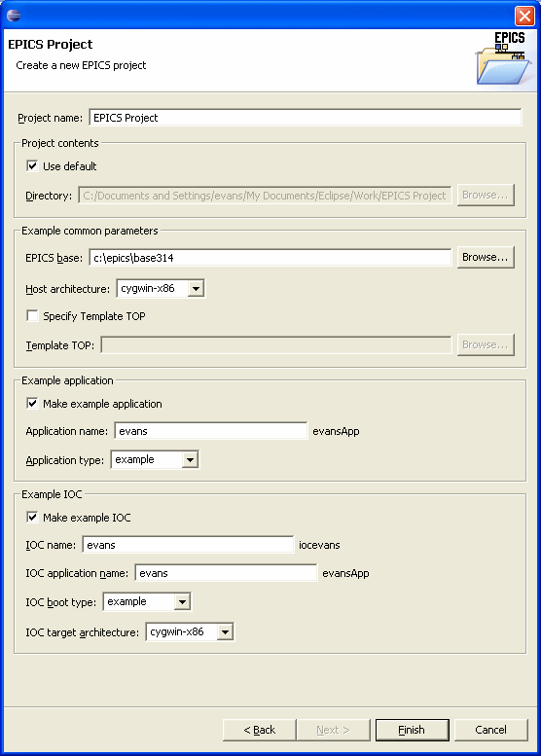541x756 pixels.
Task: Click the IOC name input field
Action: [x=188, y=545]
